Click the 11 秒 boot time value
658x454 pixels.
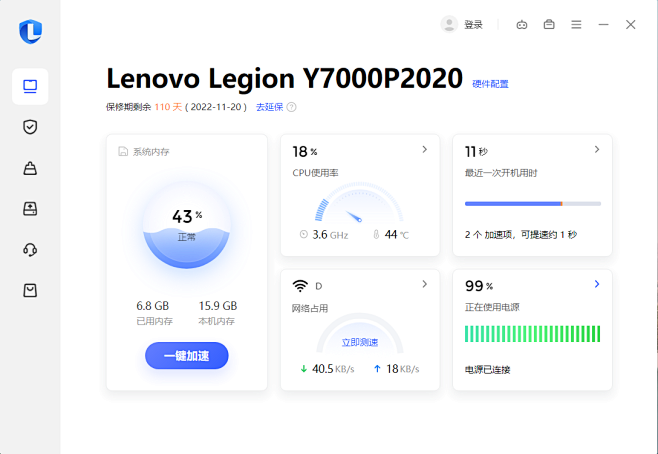[476, 151]
